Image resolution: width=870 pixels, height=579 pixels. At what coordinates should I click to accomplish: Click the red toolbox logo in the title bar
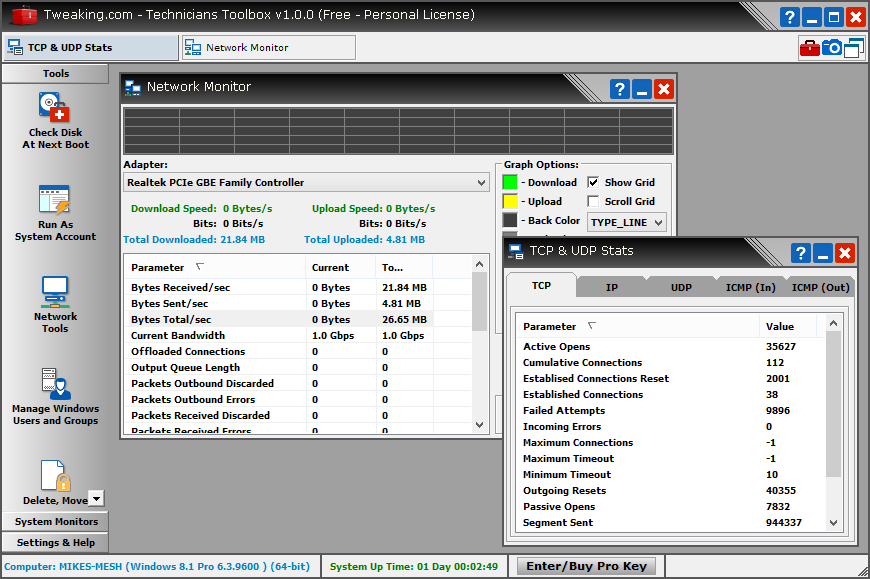pos(23,15)
